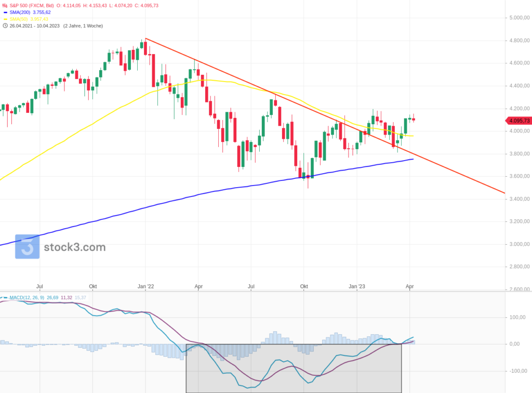Screen dimensions: 532x393
Task: Click the 3.200,00 price axis label
Action: pos(520,221)
